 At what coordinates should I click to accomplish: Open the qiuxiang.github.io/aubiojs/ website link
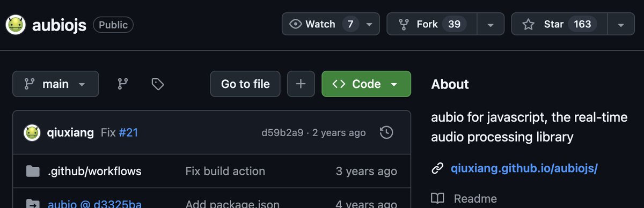(524, 169)
